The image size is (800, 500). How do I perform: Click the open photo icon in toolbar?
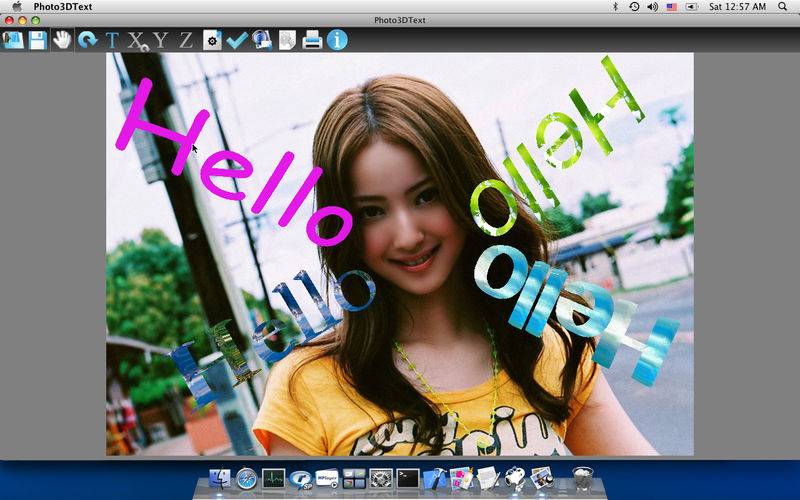point(13,40)
